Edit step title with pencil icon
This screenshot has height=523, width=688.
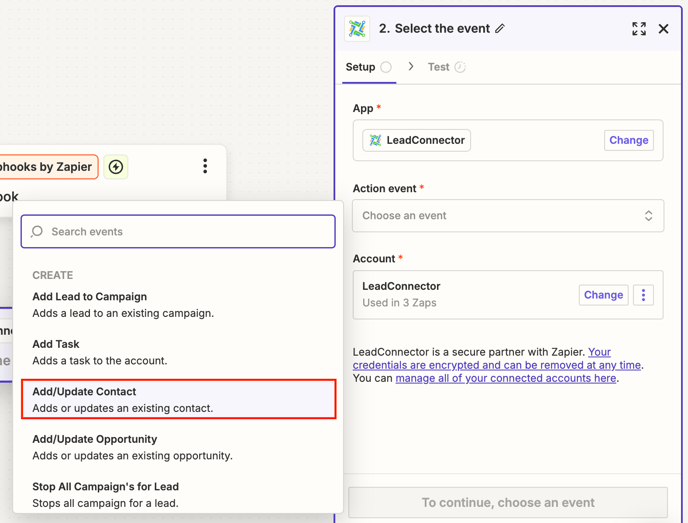(x=500, y=29)
